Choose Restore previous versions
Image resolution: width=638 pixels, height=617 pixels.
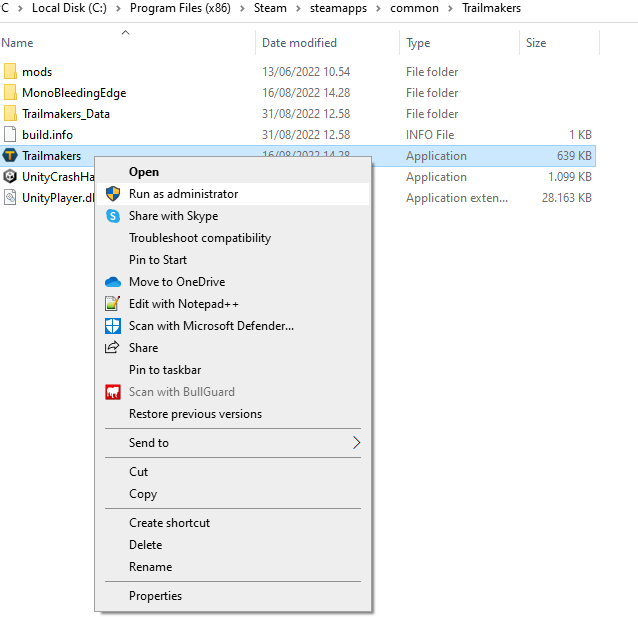(233, 414)
